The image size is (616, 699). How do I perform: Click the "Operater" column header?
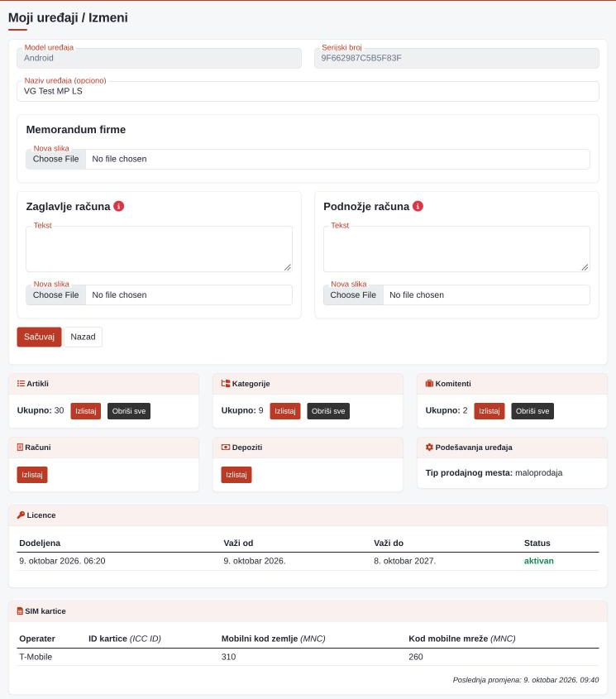point(37,639)
